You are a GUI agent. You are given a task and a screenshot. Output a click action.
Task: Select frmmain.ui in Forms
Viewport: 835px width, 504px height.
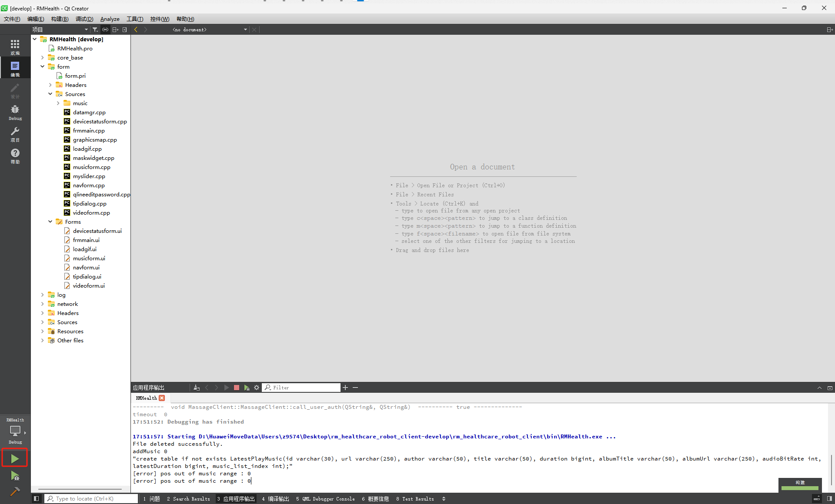tap(86, 240)
